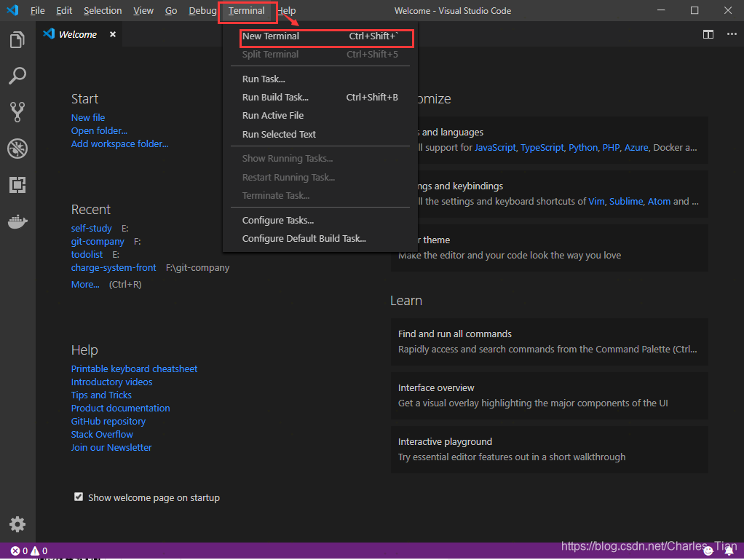Open GitHub repository link
Screen dimensions: 744x560
108,422
